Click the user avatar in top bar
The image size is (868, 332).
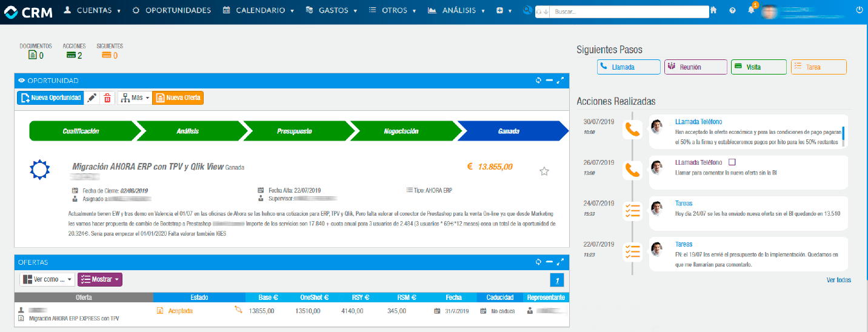point(769,12)
